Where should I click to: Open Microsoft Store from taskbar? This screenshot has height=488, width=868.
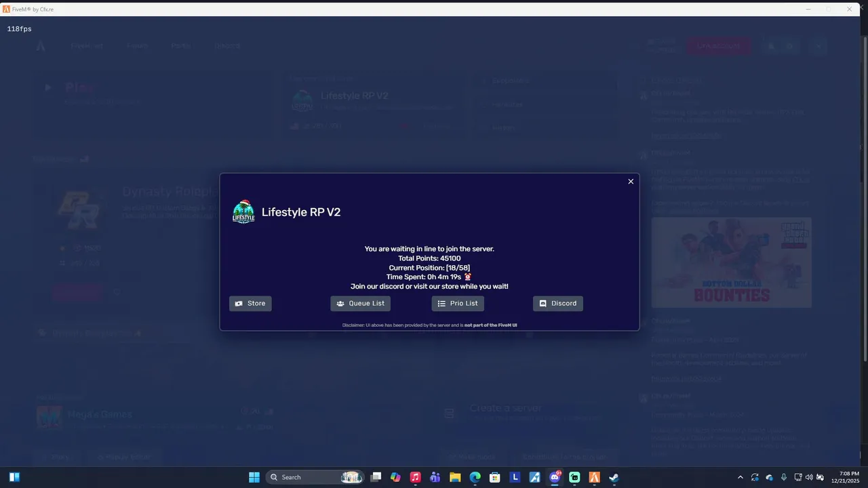[495, 477]
